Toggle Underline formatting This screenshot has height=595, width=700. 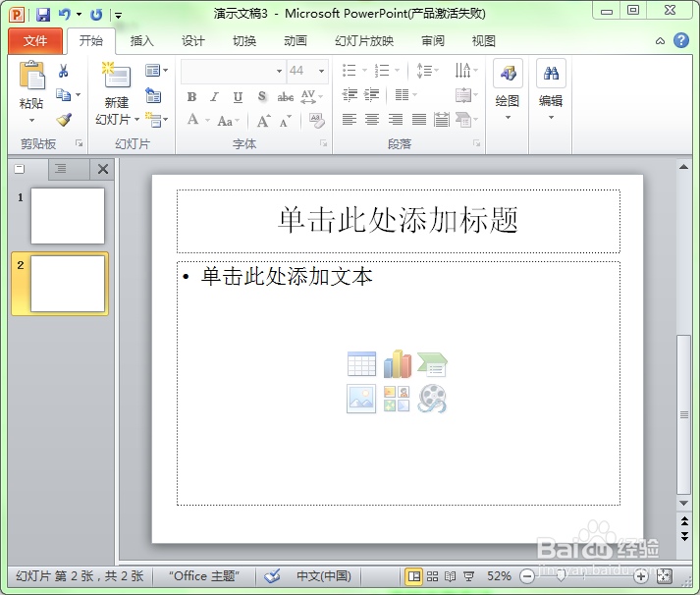(x=238, y=97)
